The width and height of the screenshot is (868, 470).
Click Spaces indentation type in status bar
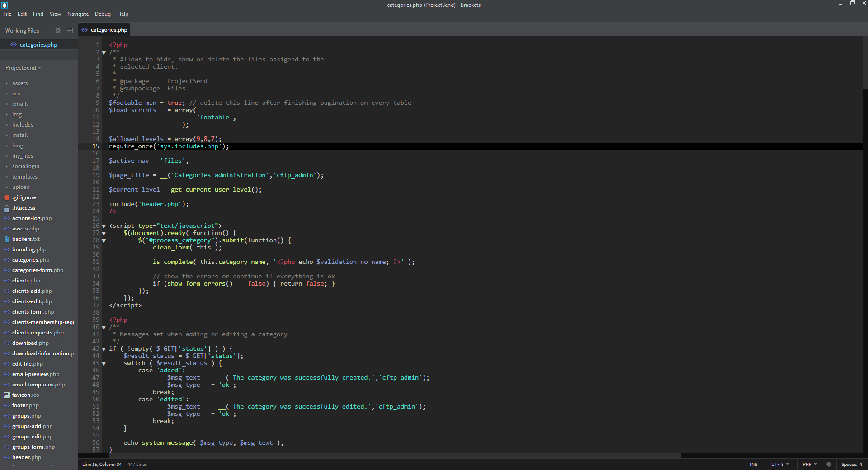pos(849,464)
